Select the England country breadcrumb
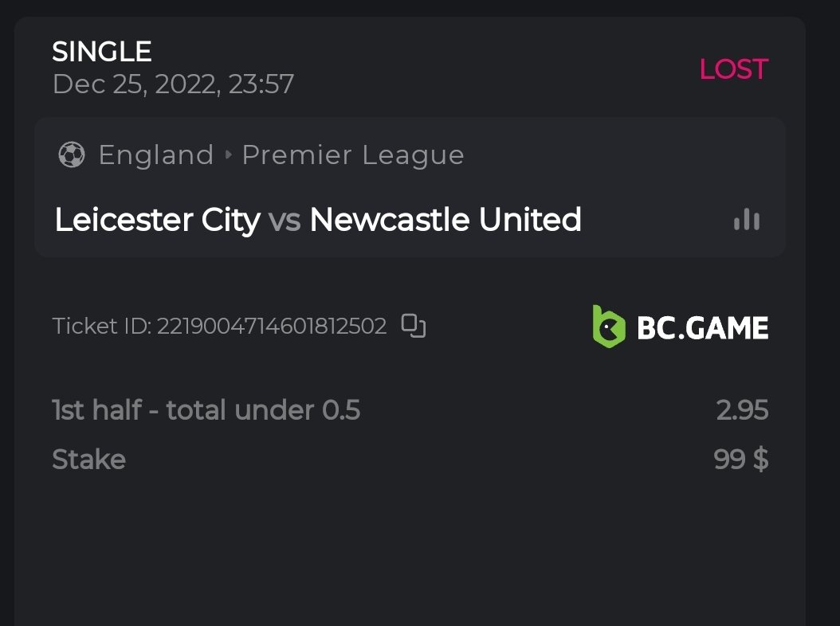This screenshot has height=626, width=840. [156, 155]
